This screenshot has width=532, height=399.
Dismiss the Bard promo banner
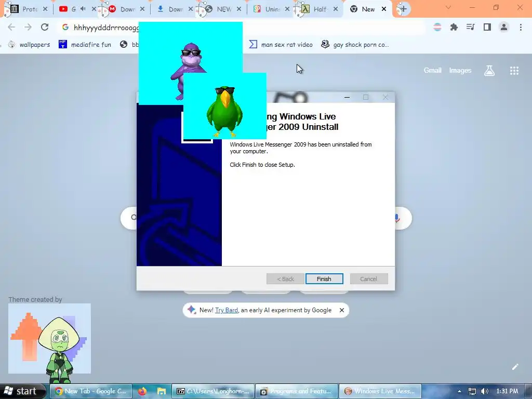coord(342,310)
